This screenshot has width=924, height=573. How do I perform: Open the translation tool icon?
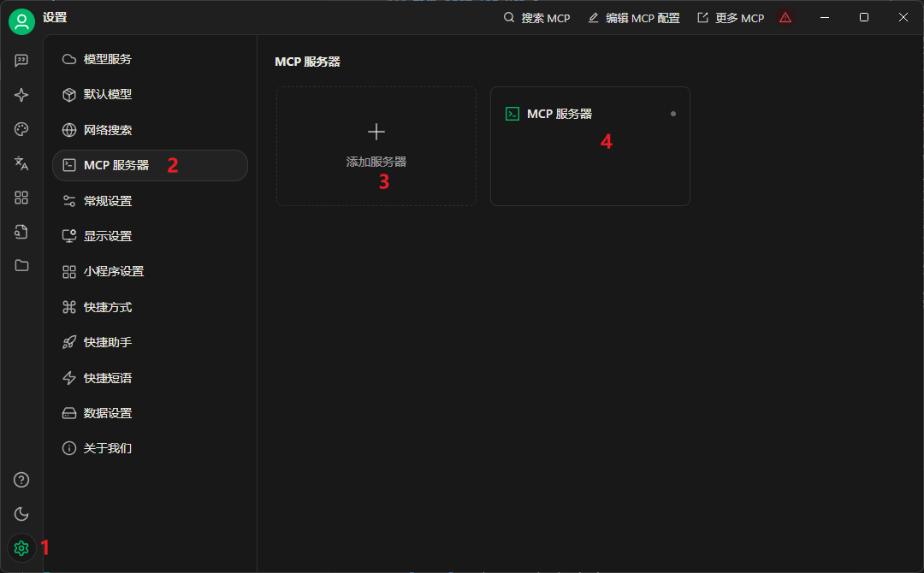(x=21, y=163)
